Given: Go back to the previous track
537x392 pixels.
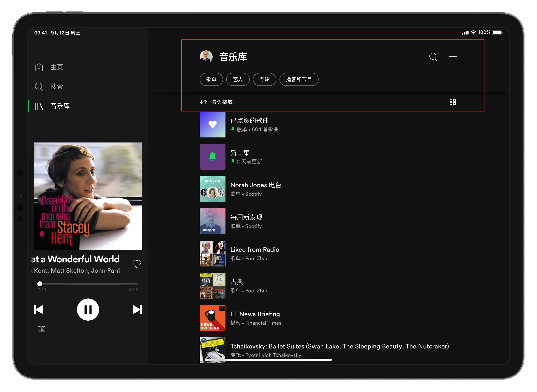Looking at the screenshot, I should click(39, 310).
